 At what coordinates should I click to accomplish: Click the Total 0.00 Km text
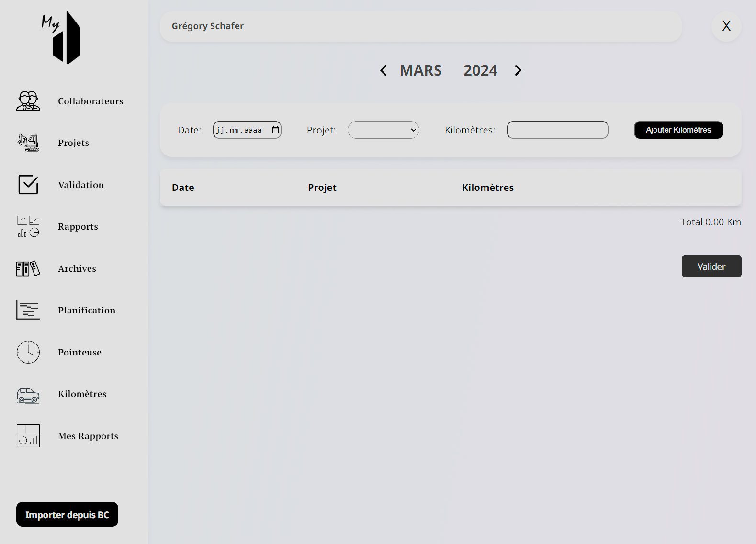coord(711,222)
